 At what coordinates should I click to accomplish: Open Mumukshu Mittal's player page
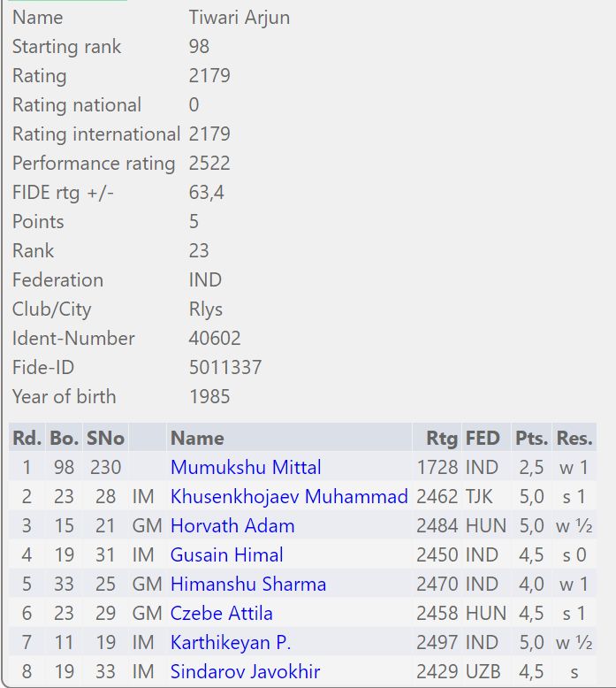pos(246,467)
